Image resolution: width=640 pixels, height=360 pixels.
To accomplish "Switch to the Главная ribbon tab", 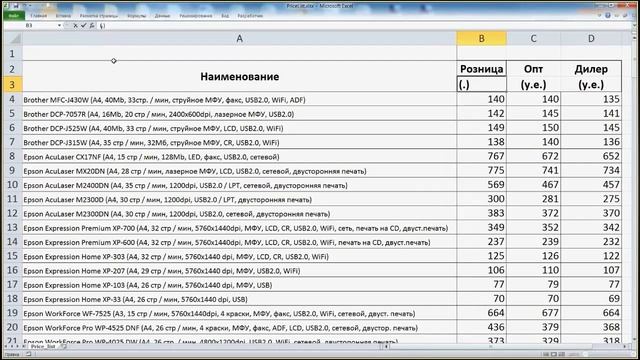I will (39, 16).
